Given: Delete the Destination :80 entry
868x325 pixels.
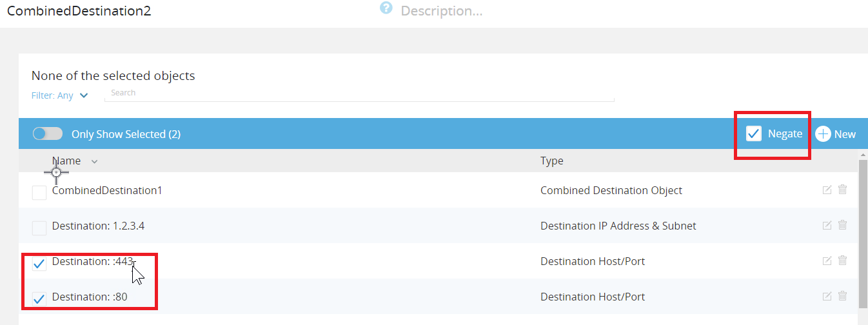Looking at the screenshot, I should click(x=842, y=296).
